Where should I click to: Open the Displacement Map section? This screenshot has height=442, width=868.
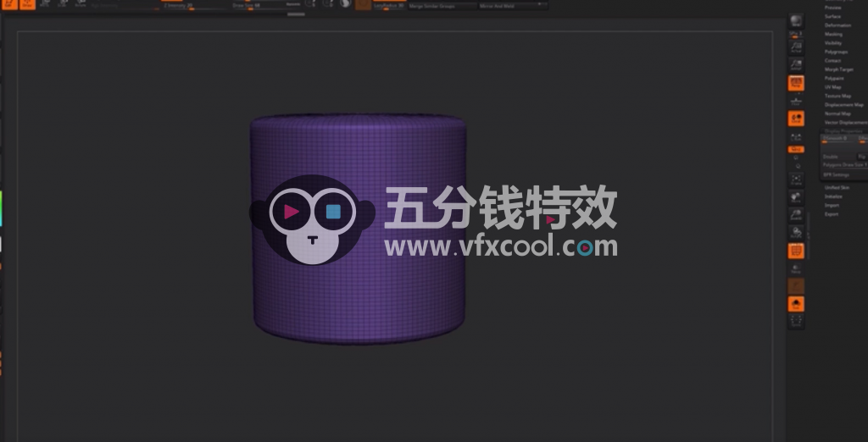tap(844, 105)
